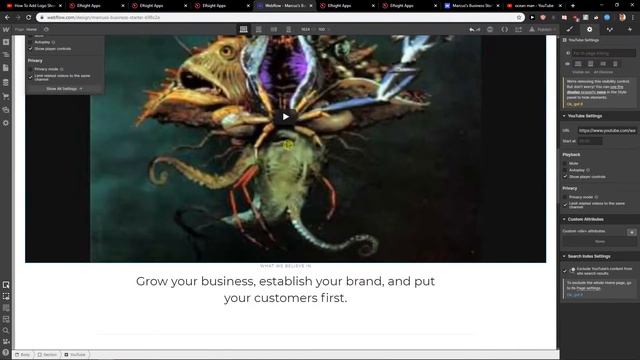This screenshot has height=360, width=640.
Task: Select the Grow your business heading text
Action: click(285, 289)
